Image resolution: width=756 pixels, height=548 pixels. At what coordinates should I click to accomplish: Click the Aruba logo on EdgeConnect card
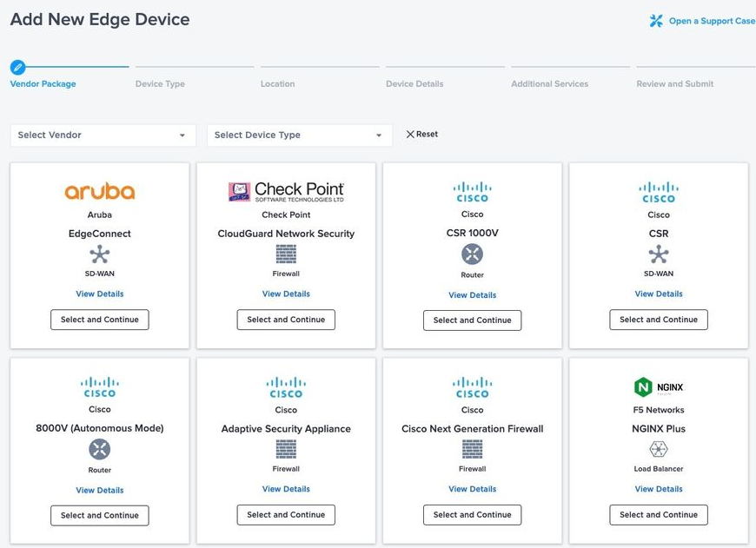[100, 191]
